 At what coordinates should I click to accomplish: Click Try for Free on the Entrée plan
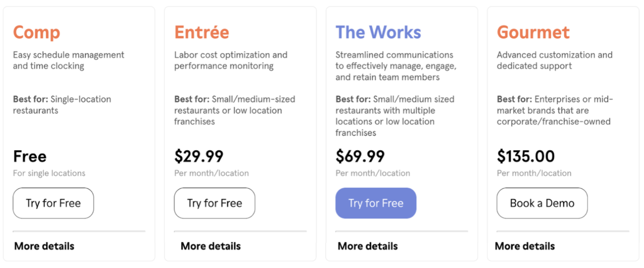click(x=214, y=203)
